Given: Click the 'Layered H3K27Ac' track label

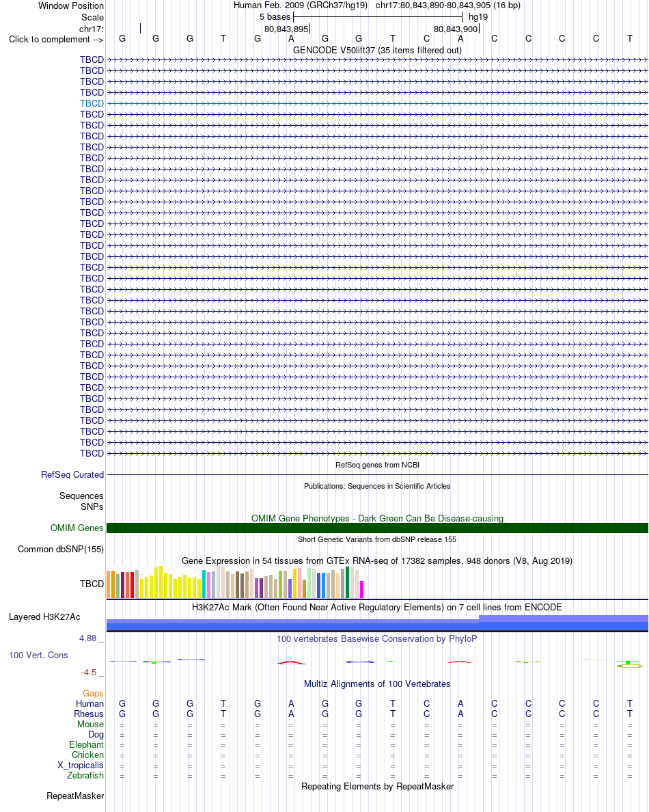Looking at the screenshot, I should click(44, 617).
